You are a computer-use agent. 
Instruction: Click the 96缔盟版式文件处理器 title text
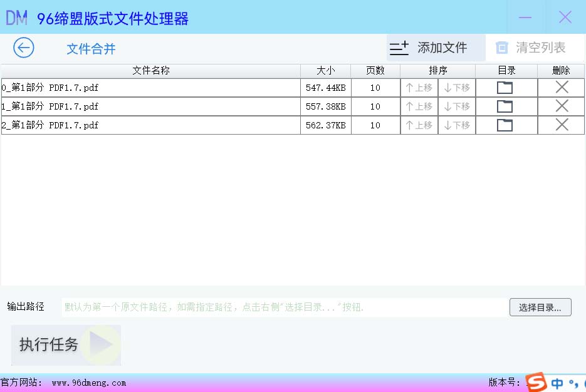click(x=112, y=19)
